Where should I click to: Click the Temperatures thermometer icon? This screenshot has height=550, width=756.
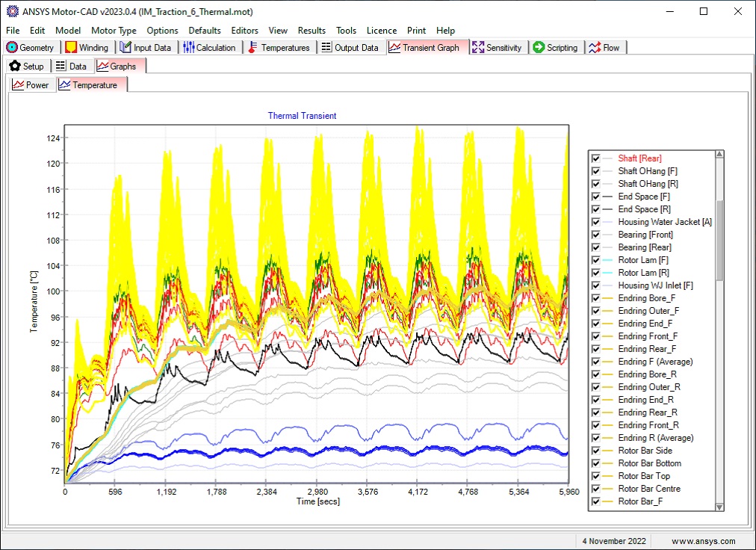tap(252, 47)
